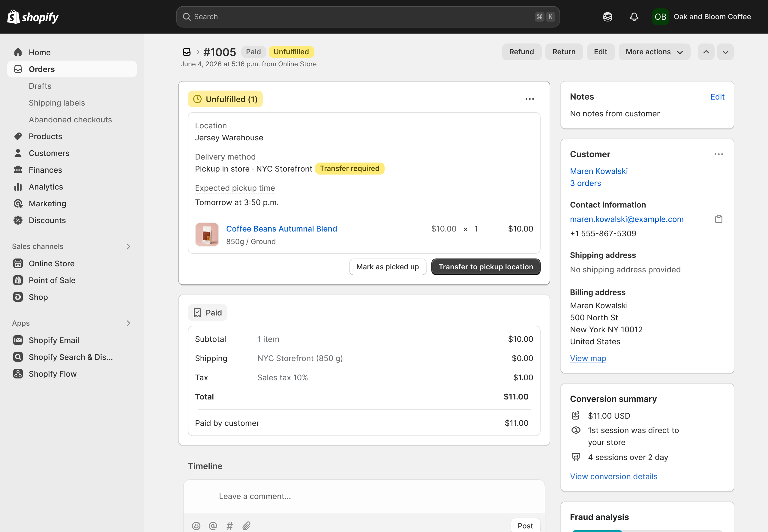Click the mention @ icon
The image size is (768, 532).
(x=213, y=526)
